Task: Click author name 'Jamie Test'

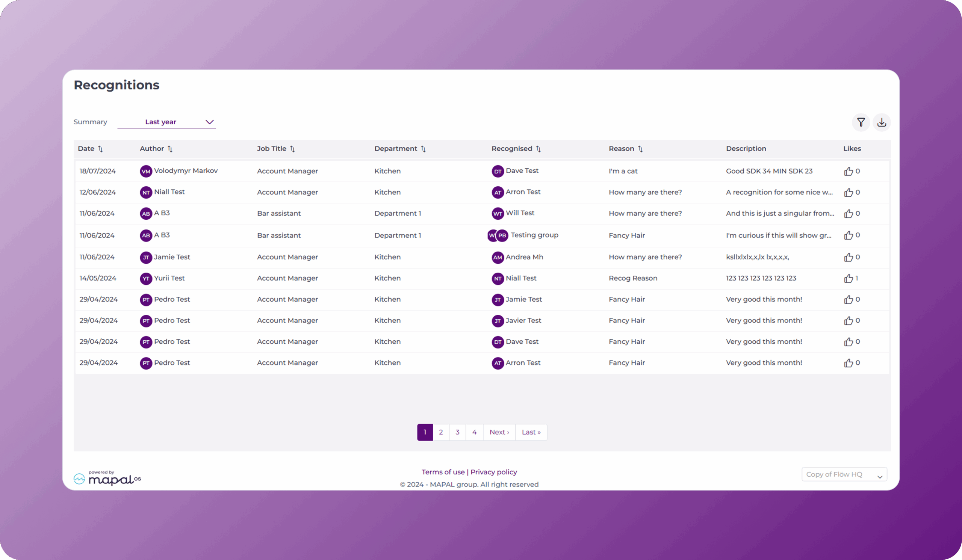Action: [172, 257]
